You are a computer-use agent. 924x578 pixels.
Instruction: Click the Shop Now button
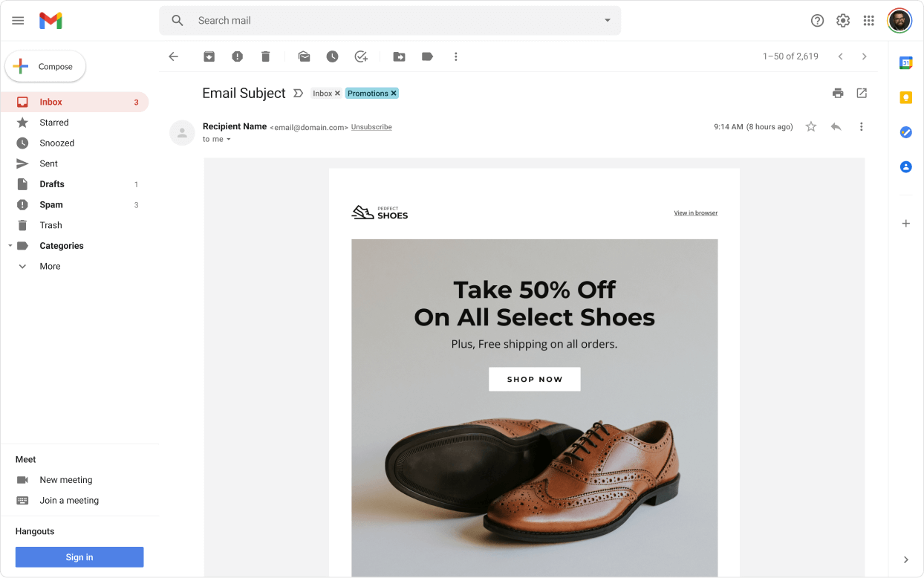click(534, 379)
